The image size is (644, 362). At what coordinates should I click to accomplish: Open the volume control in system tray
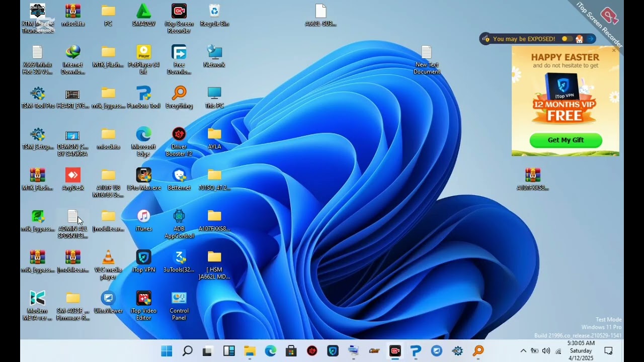(546, 351)
